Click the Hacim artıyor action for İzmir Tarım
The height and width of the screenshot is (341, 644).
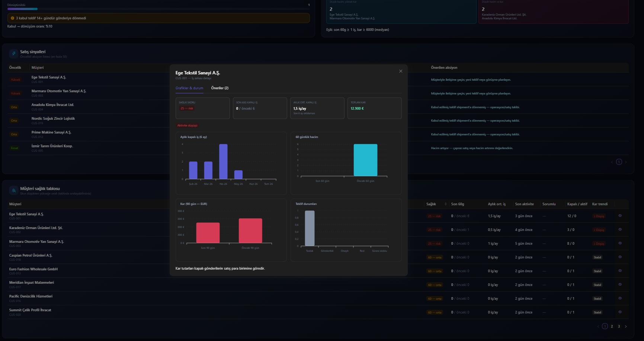pos(472,148)
